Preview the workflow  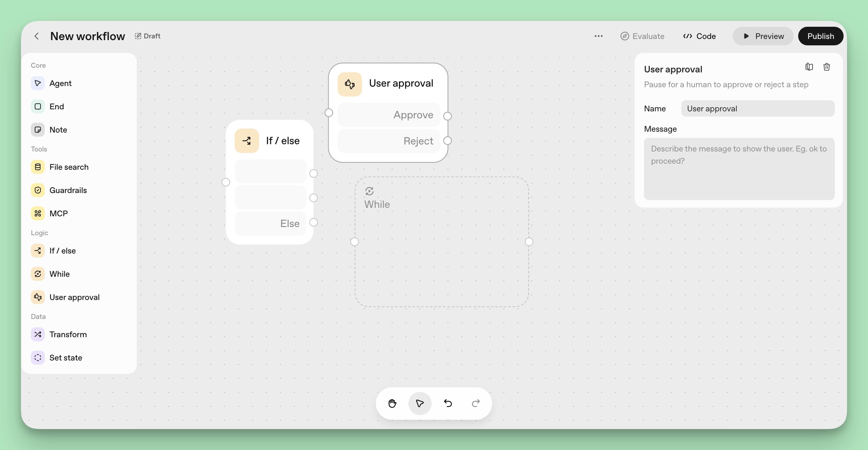click(x=763, y=36)
